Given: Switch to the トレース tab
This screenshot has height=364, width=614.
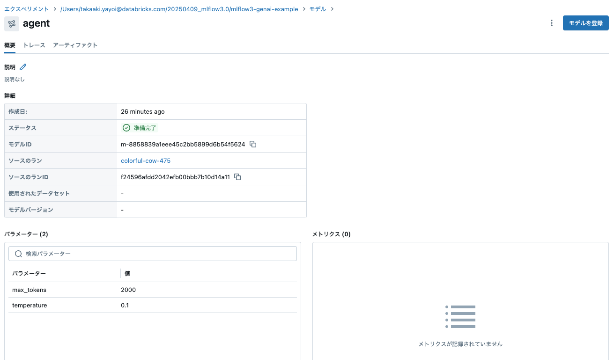Looking at the screenshot, I should pyautogui.click(x=34, y=45).
